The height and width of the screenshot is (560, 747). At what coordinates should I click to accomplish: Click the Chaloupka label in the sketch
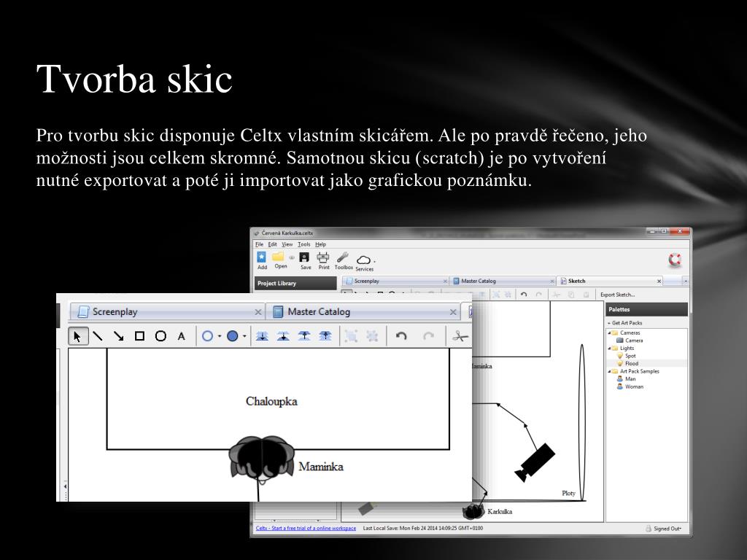[x=271, y=402]
